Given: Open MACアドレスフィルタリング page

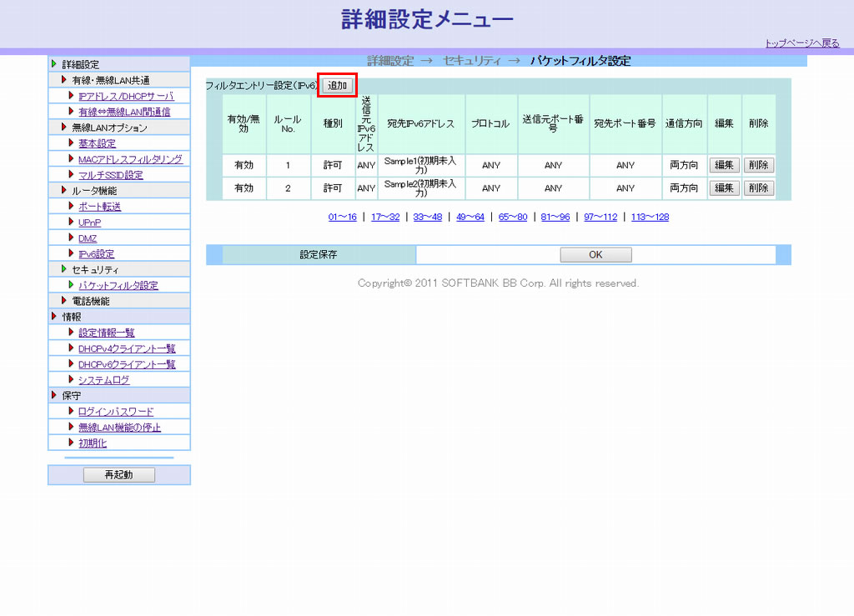Looking at the screenshot, I should (130, 159).
